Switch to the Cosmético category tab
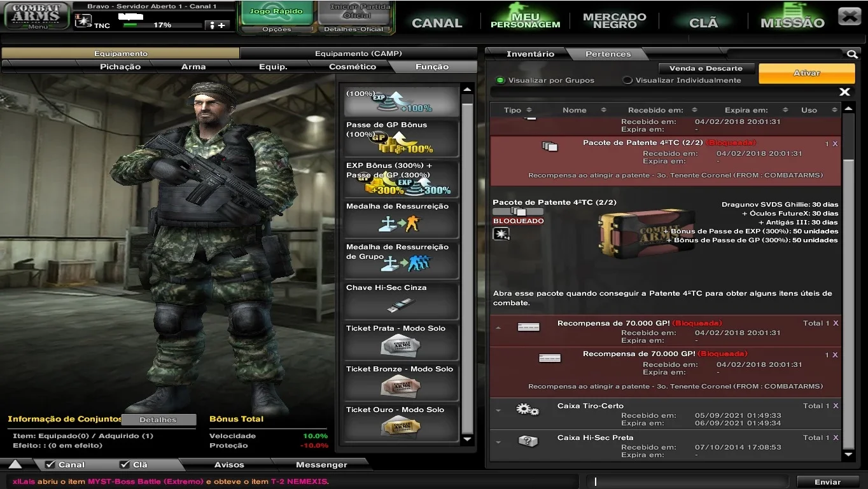868x489 pixels. pyautogui.click(x=353, y=67)
